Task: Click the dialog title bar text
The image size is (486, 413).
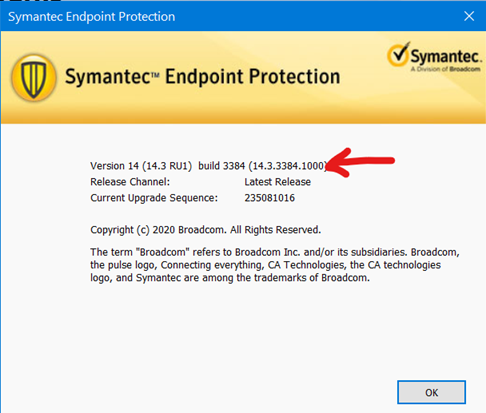Action: pos(91,17)
